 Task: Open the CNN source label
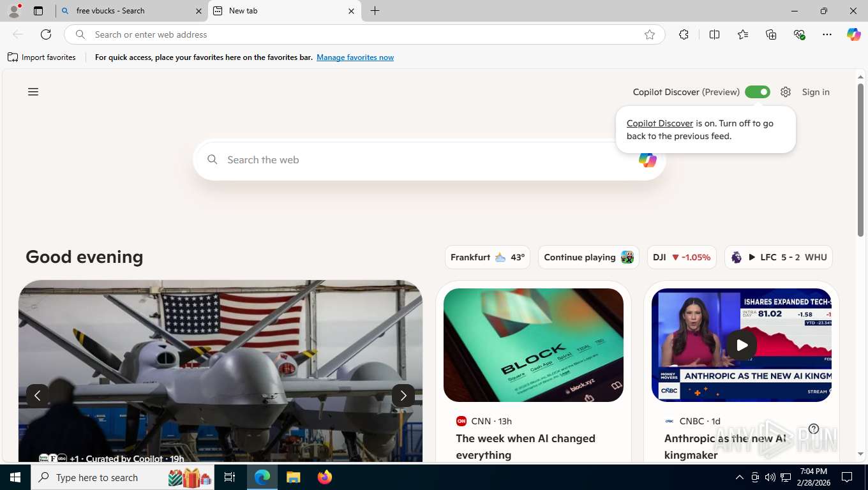(484, 421)
